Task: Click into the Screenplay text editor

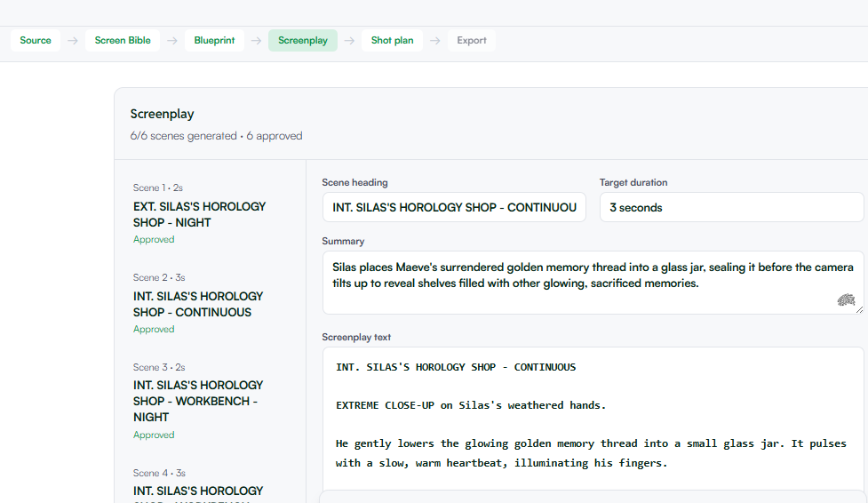Action: [593, 419]
